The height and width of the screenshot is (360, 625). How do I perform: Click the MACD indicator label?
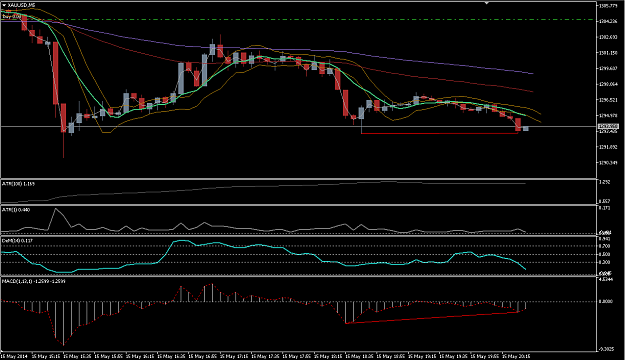33,281
